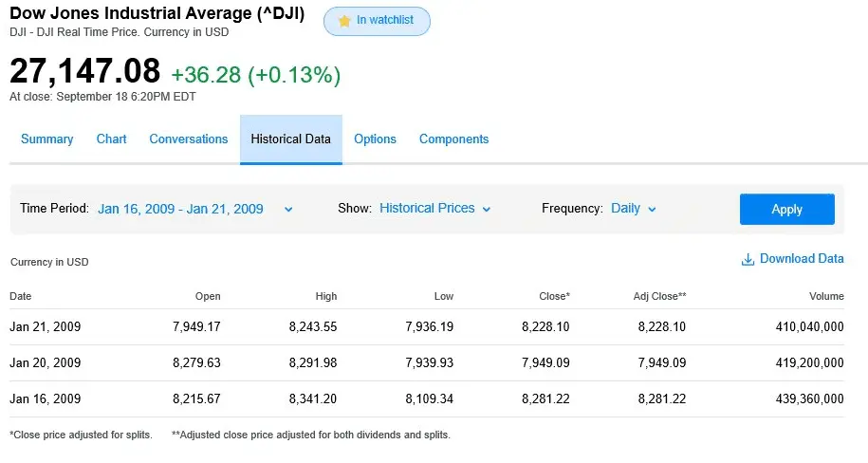Open the Chart tab
The width and height of the screenshot is (868, 463).
click(111, 139)
